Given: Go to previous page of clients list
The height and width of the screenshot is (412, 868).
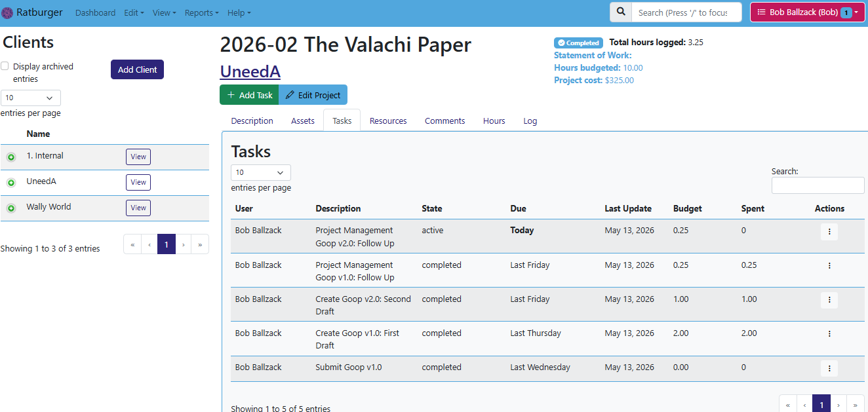Looking at the screenshot, I should 149,244.
